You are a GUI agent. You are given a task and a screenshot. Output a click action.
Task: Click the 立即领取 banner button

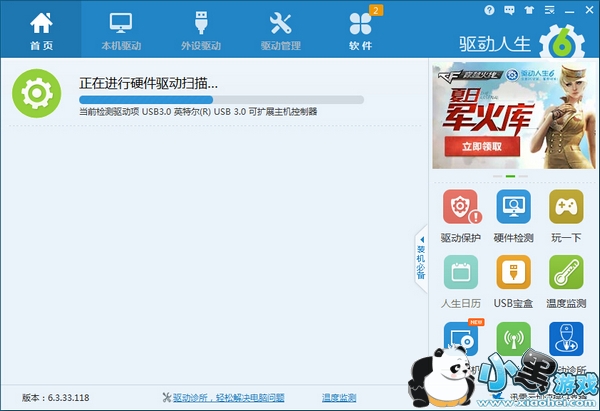coord(482,147)
